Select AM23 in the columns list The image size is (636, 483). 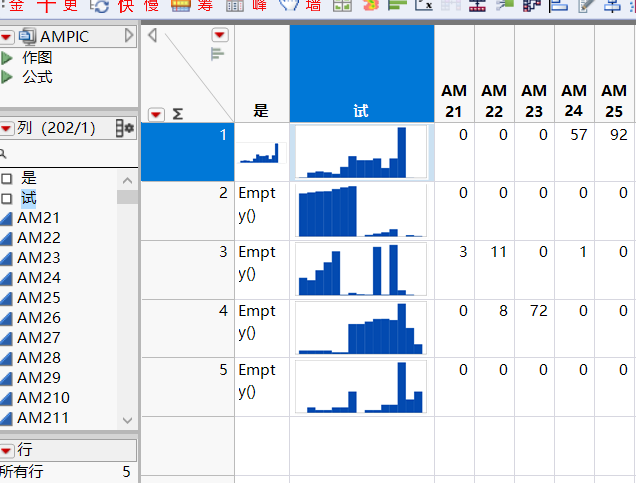39,258
